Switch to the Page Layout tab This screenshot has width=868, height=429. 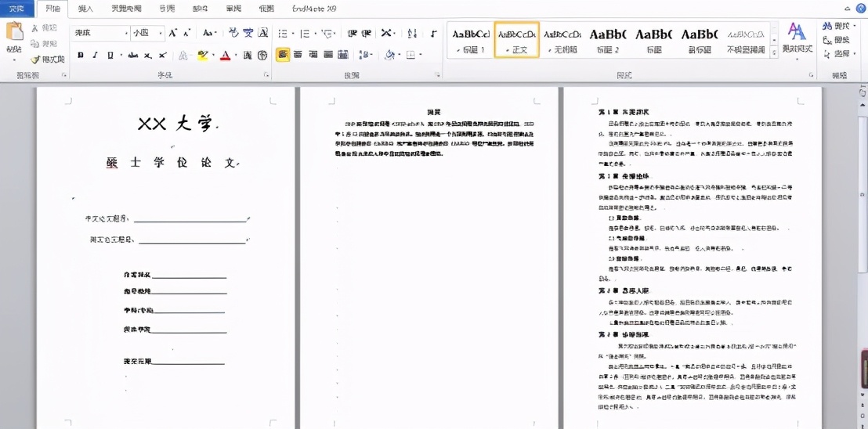click(x=125, y=9)
